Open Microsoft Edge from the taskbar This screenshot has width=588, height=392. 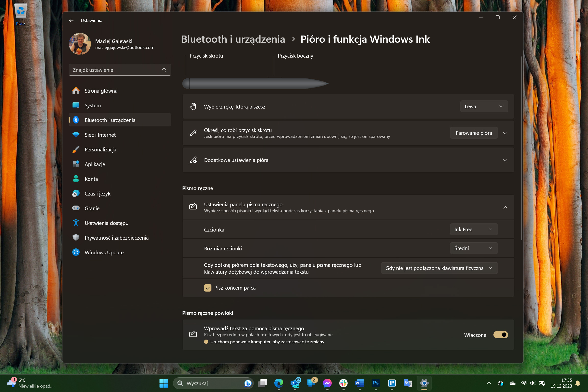click(x=279, y=383)
